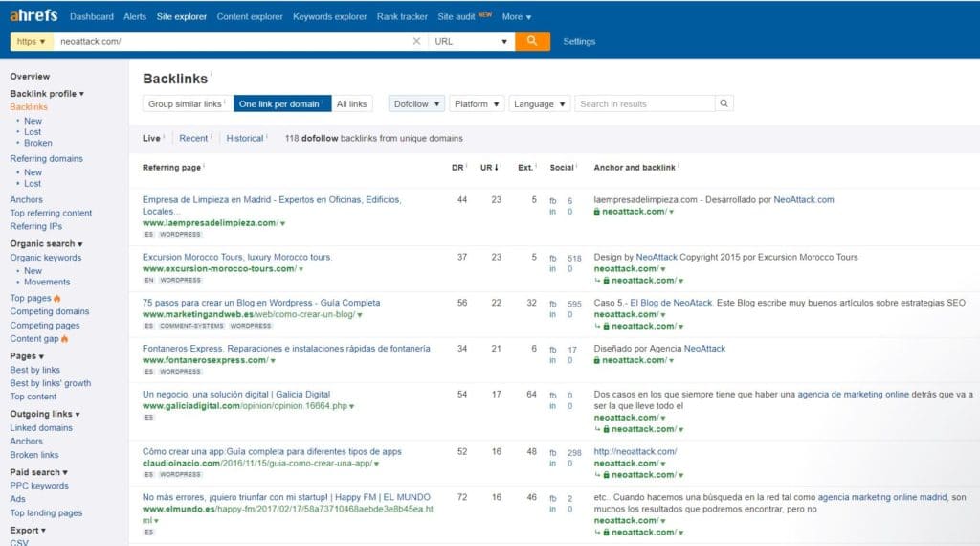Click the orange search magnifier button
This screenshot has width=980, height=546.
[532, 41]
